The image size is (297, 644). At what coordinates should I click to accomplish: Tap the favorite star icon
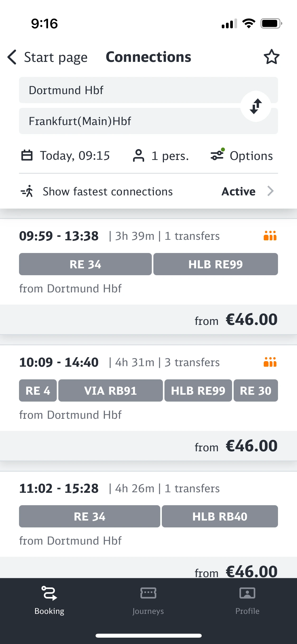click(x=271, y=57)
